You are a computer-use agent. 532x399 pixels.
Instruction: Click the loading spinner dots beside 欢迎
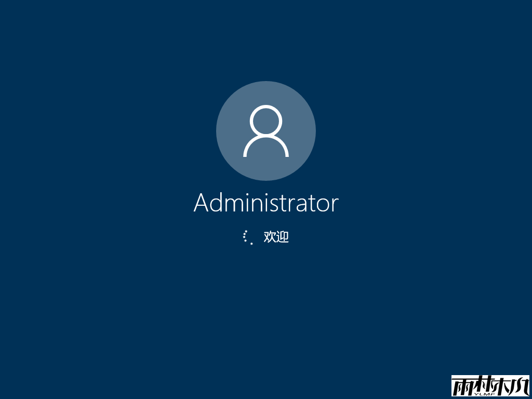pos(248,237)
